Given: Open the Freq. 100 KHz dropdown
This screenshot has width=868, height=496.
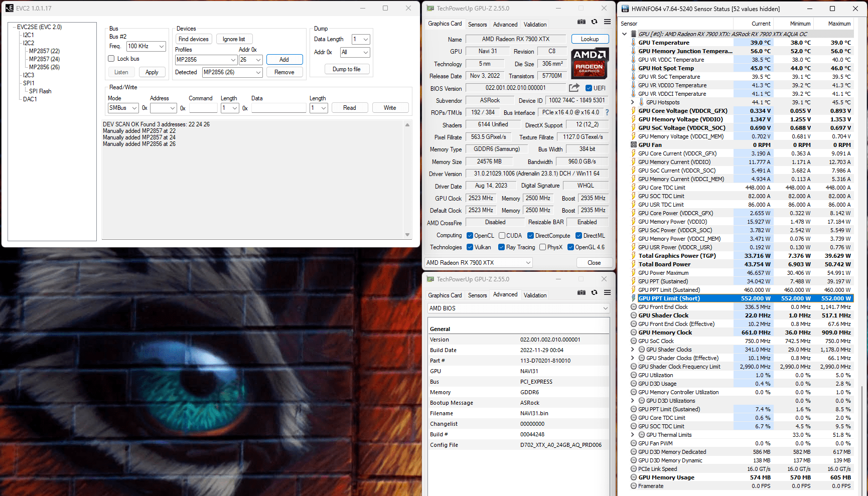Looking at the screenshot, I should [146, 46].
